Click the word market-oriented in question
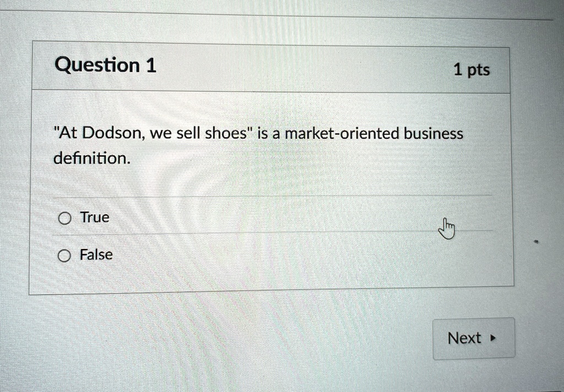 point(342,134)
